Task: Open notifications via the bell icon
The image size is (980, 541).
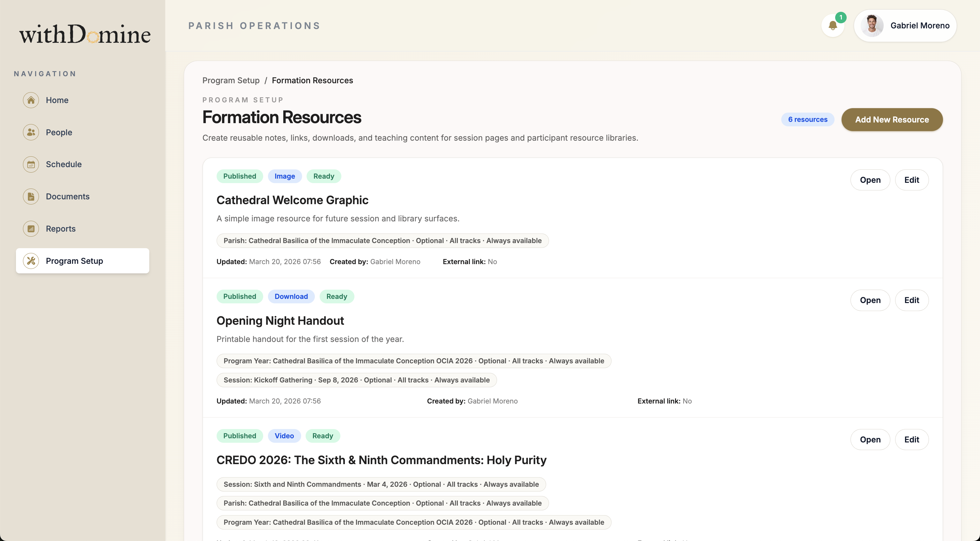Action: click(833, 26)
